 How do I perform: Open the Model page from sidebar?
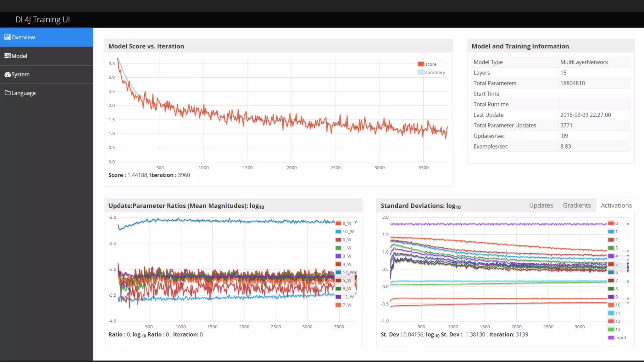[19, 56]
